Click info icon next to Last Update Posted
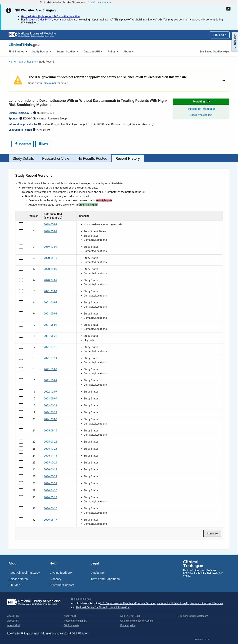The image size is (238, 644). [34, 130]
